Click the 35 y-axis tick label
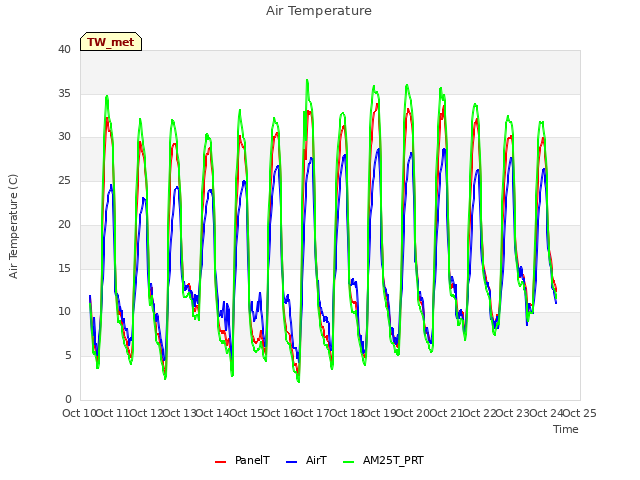Viewport: 640px width, 480px height. [x=64, y=93]
